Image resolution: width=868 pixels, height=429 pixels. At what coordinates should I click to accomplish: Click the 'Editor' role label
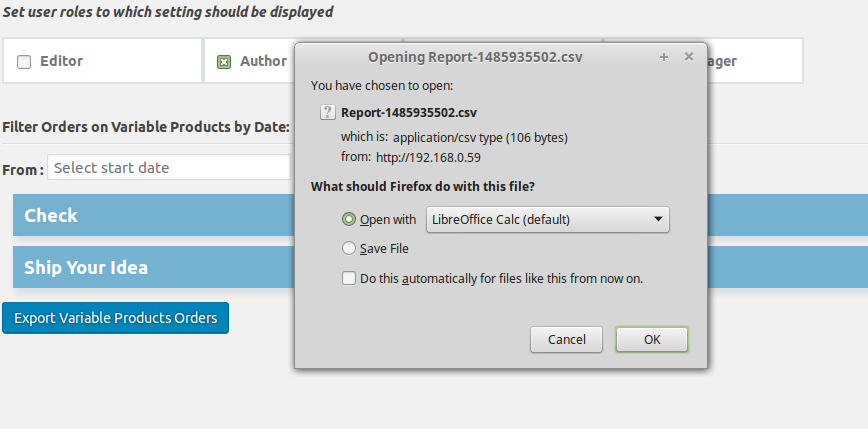[x=61, y=61]
